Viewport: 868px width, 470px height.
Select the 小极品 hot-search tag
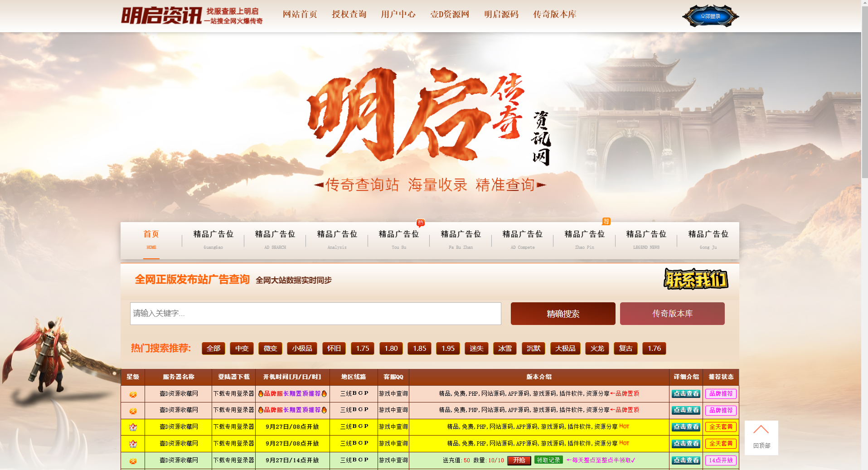[302, 349]
